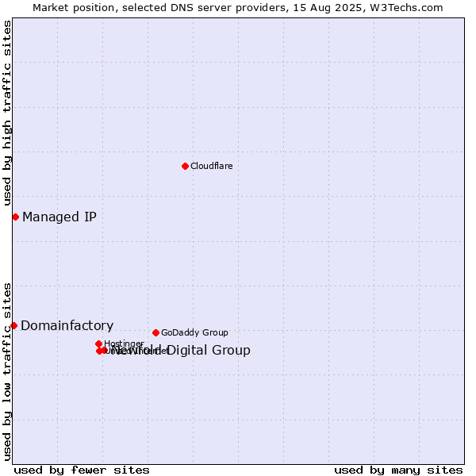This screenshot has height=476, width=476.
Task: Select the Domainfactory data point
Action: click(14, 326)
